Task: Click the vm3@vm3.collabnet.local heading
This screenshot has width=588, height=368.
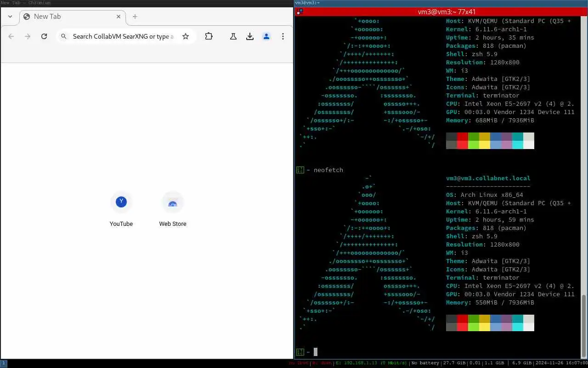Action: tap(488, 178)
